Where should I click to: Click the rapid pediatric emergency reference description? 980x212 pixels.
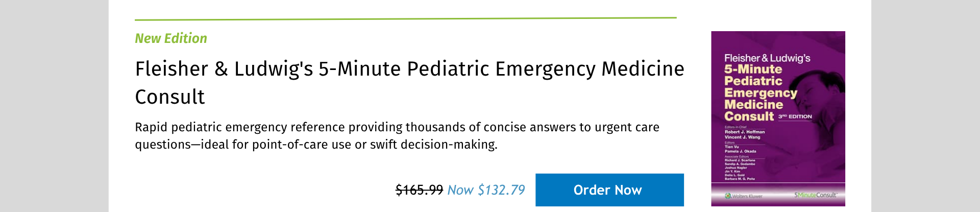click(x=397, y=127)
